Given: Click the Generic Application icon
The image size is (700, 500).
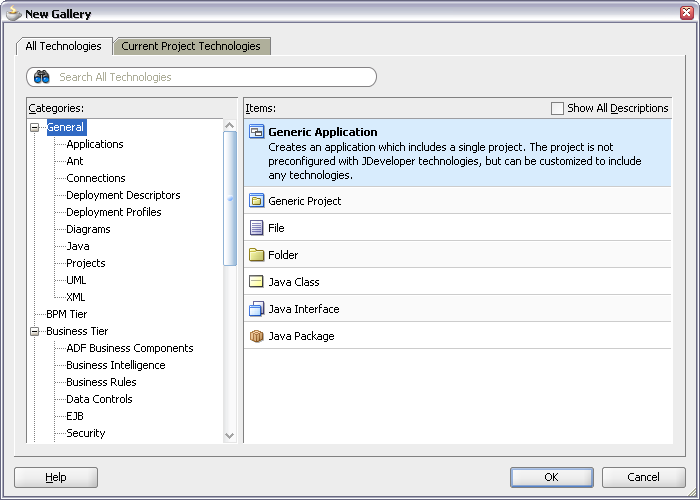Looking at the screenshot, I should [x=256, y=132].
